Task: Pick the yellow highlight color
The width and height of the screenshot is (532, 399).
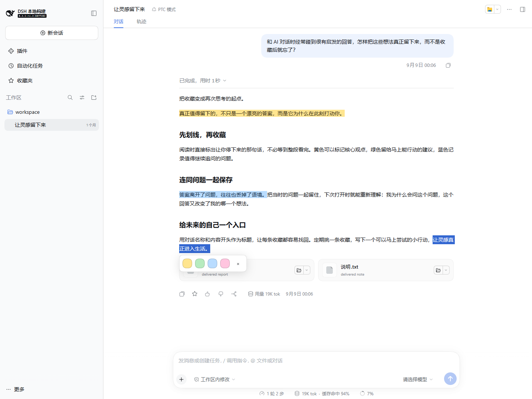Action: 187,263
